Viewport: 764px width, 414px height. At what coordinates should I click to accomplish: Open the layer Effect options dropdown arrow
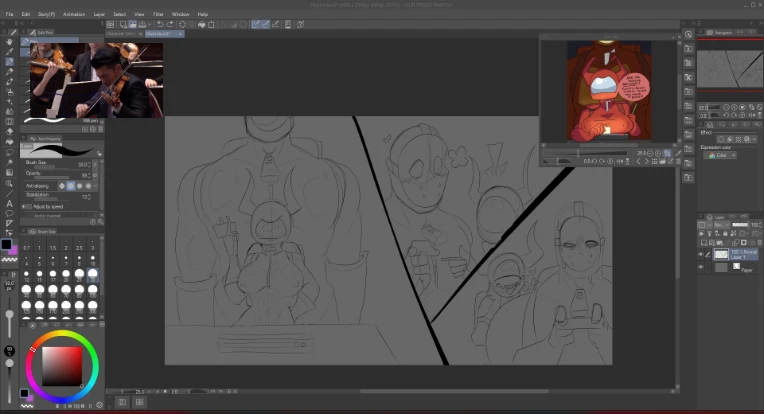(753, 139)
